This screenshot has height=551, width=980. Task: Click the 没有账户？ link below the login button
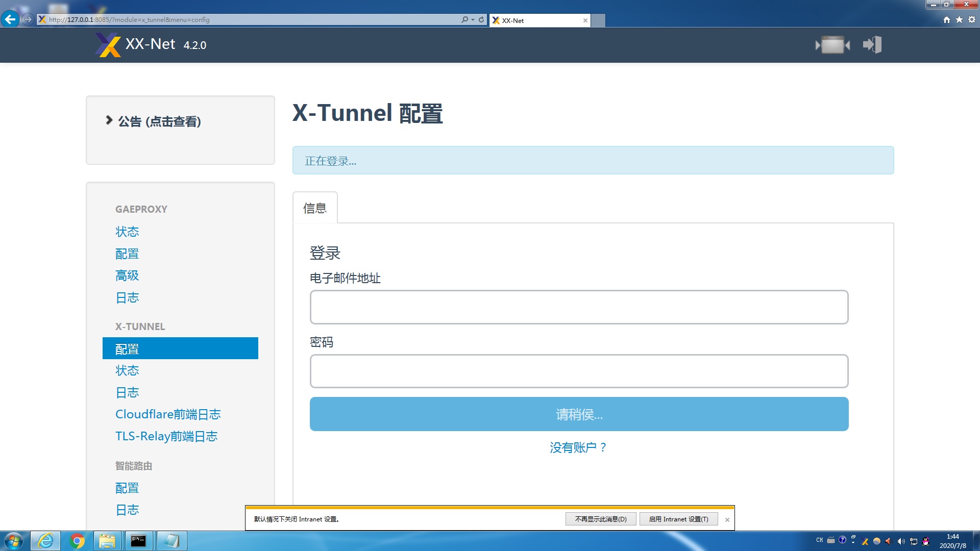pos(578,447)
